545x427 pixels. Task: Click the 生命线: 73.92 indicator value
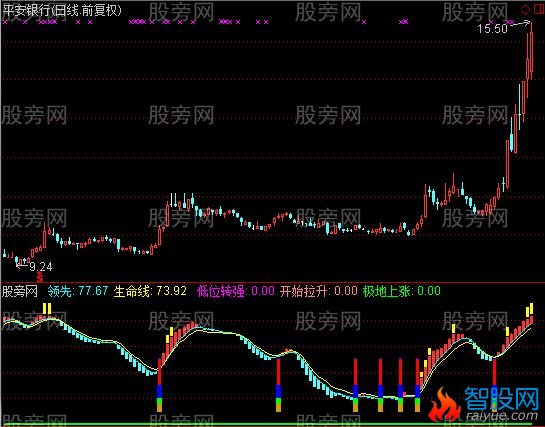[150, 291]
